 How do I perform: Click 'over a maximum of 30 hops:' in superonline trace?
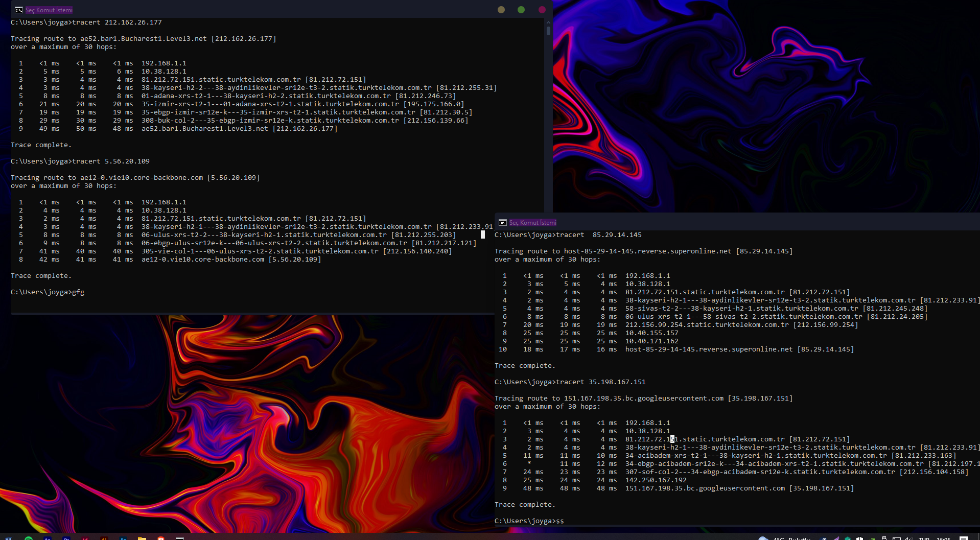tap(548, 260)
